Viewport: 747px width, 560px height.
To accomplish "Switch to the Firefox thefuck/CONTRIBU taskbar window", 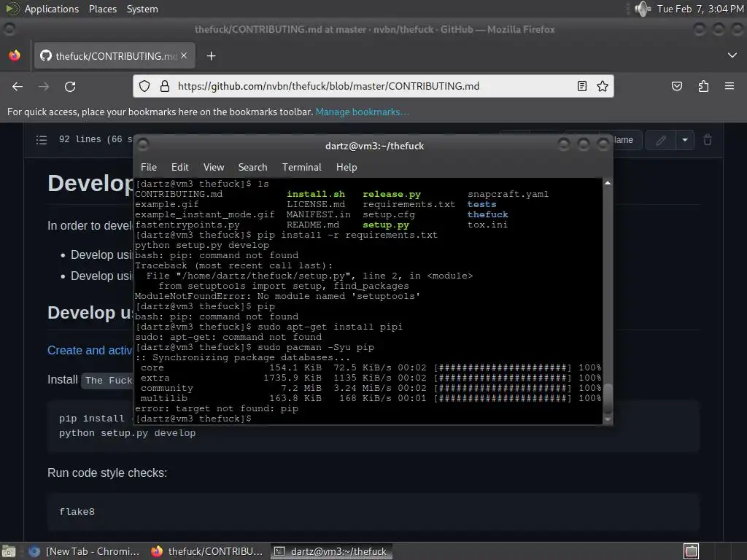I will tap(206, 551).
